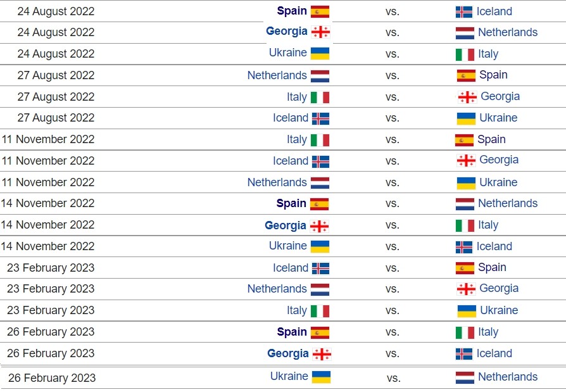Screen dimensions: 566x392
Task: Open Georgia link opposite Netherlands on 23 February
Action: tap(499, 288)
